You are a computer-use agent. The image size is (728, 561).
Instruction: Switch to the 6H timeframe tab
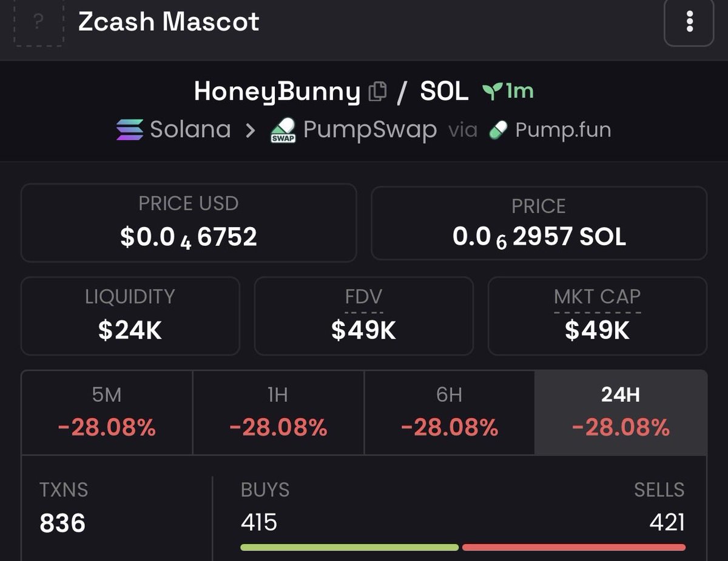coord(450,413)
